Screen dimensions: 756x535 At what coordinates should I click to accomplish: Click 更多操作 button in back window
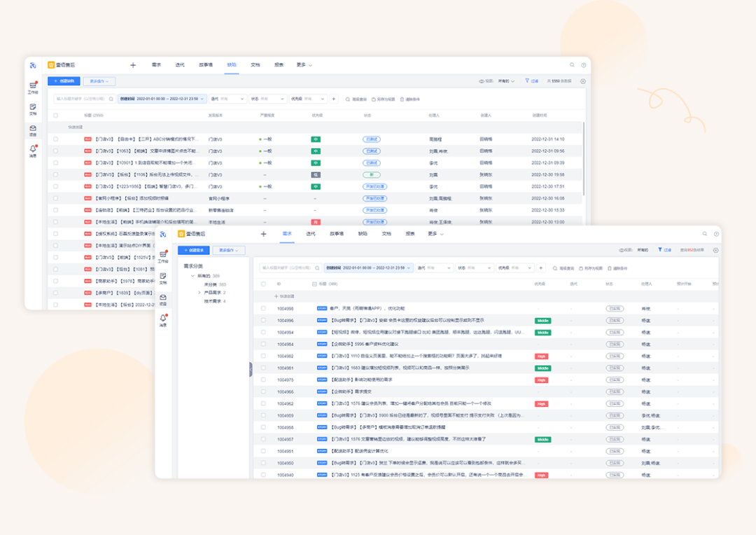click(x=99, y=81)
